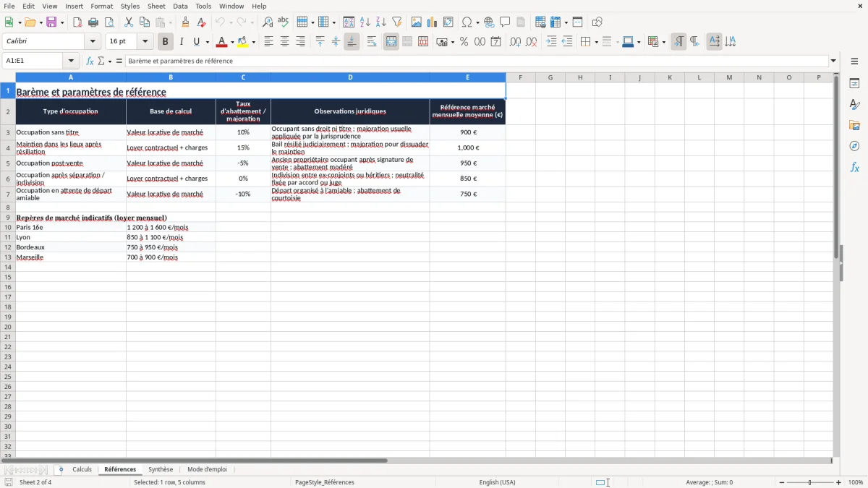Click the Save document icon
The height and width of the screenshot is (488, 868).
tap(51, 22)
